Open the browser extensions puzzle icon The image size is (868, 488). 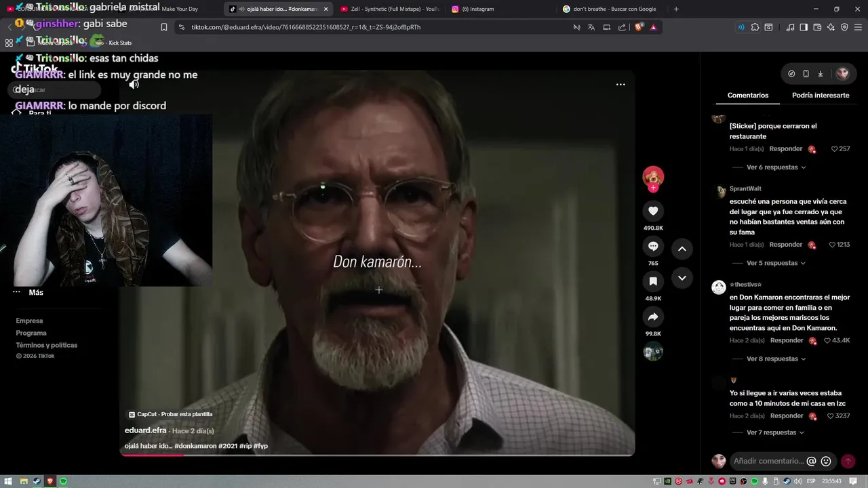[755, 27]
